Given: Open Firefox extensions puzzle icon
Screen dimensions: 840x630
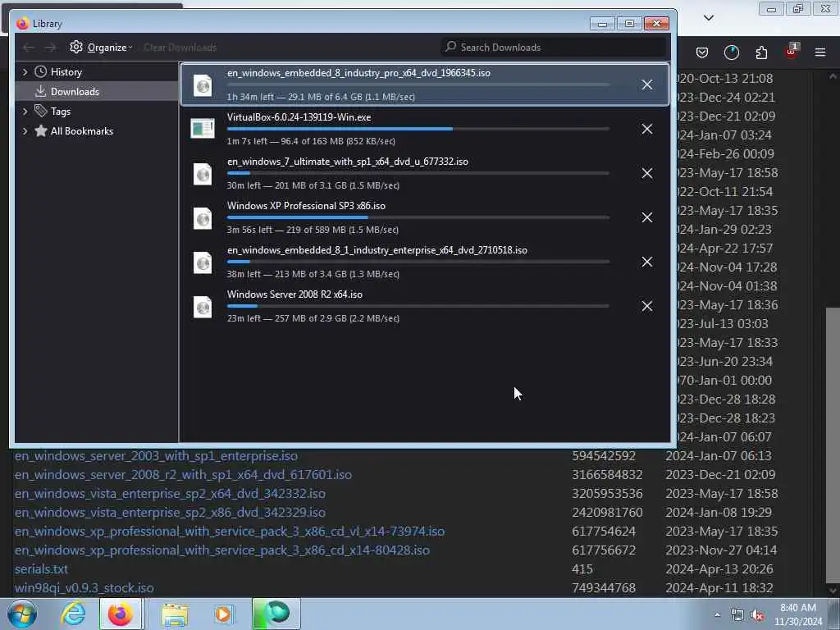Looking at the screenshot, I should coord(761,52).
